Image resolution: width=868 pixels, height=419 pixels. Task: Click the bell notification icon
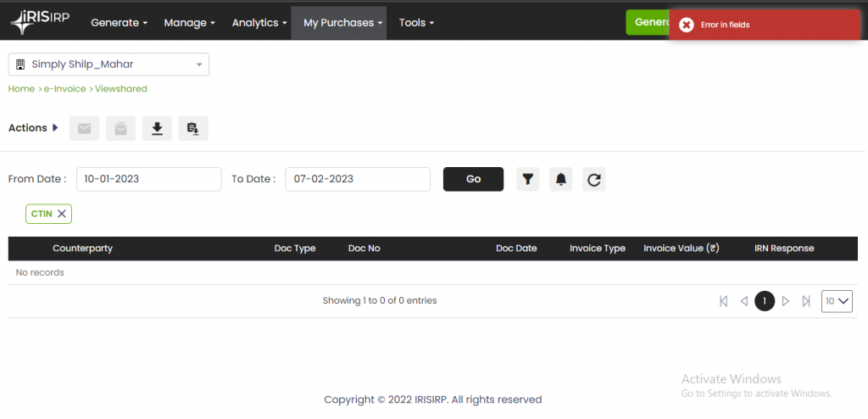coord(560,179)
